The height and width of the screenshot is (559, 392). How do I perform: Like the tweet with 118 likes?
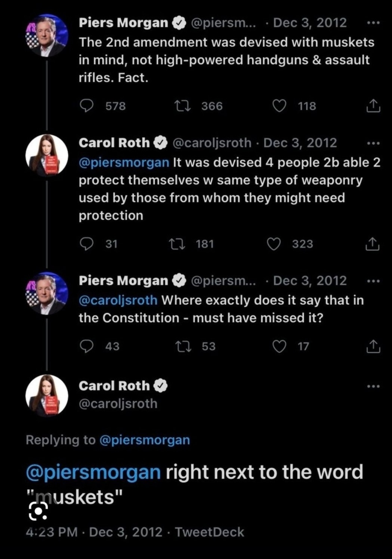279,106
